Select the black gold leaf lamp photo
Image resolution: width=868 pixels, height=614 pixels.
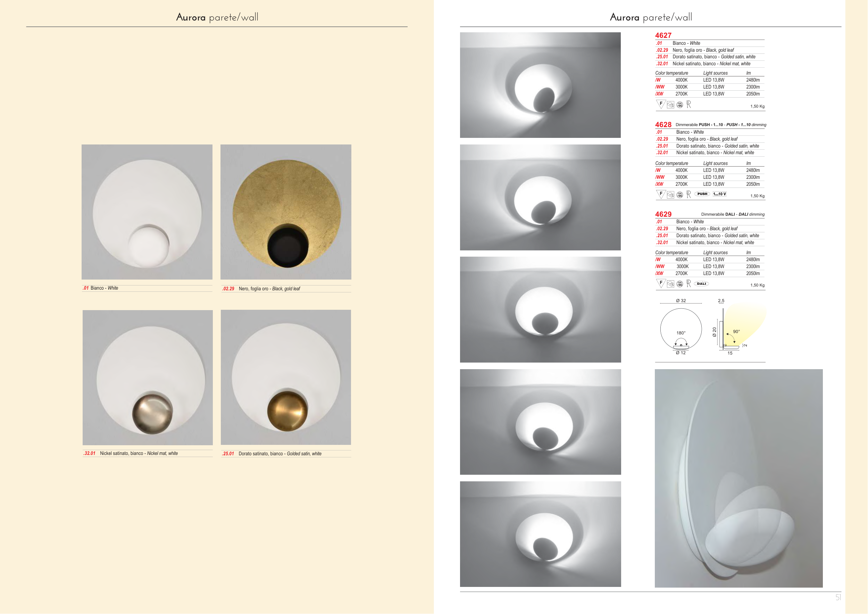(286, 212)
